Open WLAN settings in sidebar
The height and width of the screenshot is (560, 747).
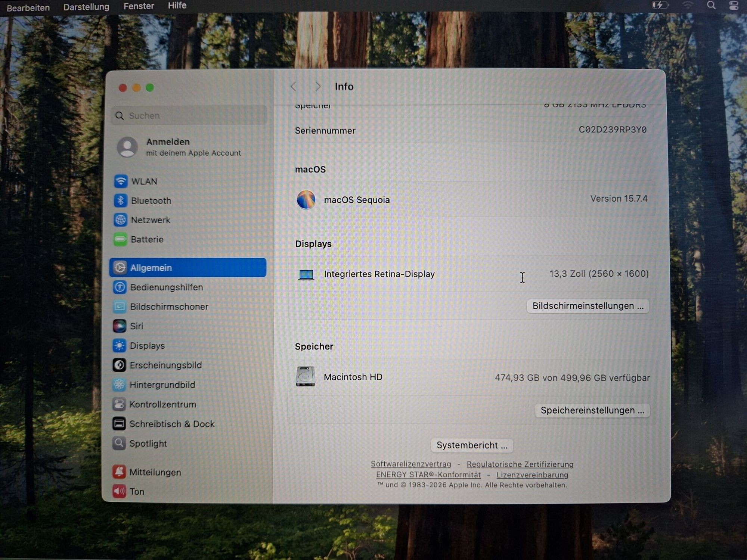(144, 181)
